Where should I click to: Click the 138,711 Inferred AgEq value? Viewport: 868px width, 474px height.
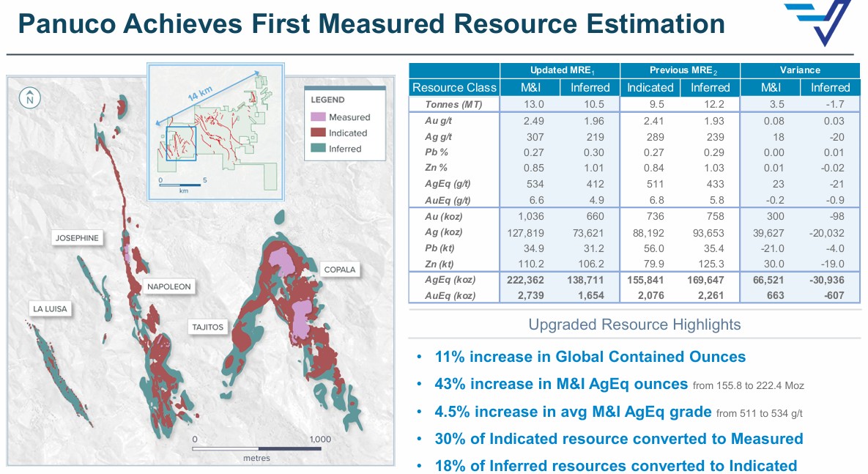586,280
